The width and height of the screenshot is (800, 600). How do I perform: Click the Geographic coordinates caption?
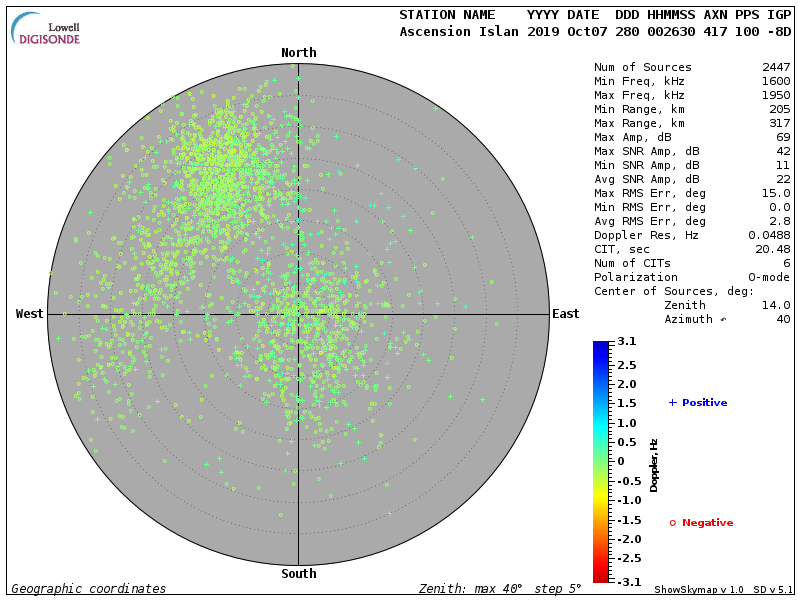click(x=89, y=589)
